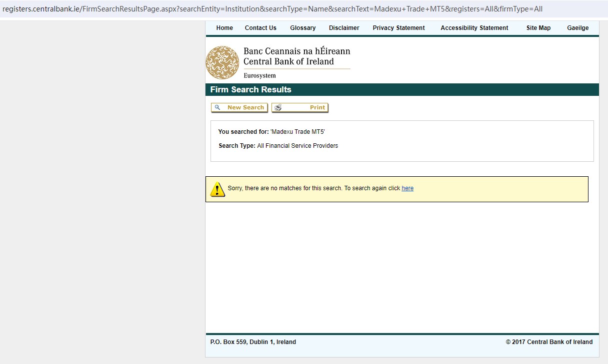The image size is (608, 364).
Task: Open the Privacy Statement link
Action: point(398,28)
